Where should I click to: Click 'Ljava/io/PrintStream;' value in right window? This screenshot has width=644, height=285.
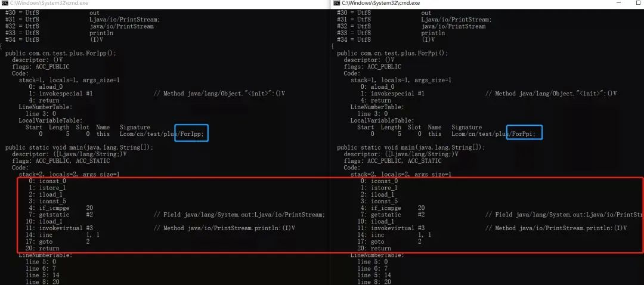point(456,20)
